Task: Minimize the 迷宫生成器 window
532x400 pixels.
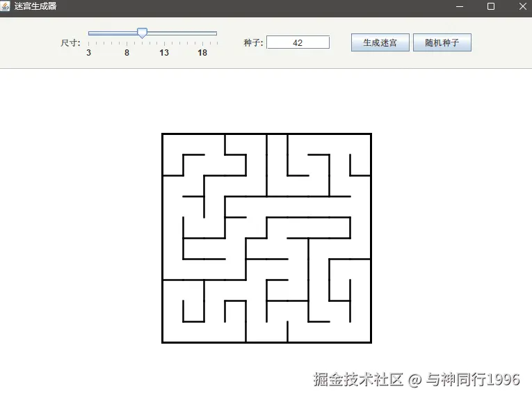Action: (460, 6)
